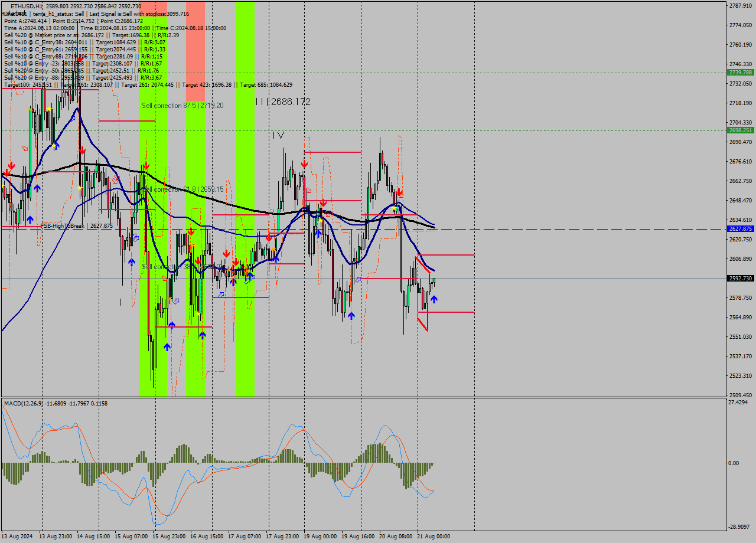This screenshot has width=756, height=543.
Task: Click the 19 Aug 16:00 time label
Action: [358, 537]
